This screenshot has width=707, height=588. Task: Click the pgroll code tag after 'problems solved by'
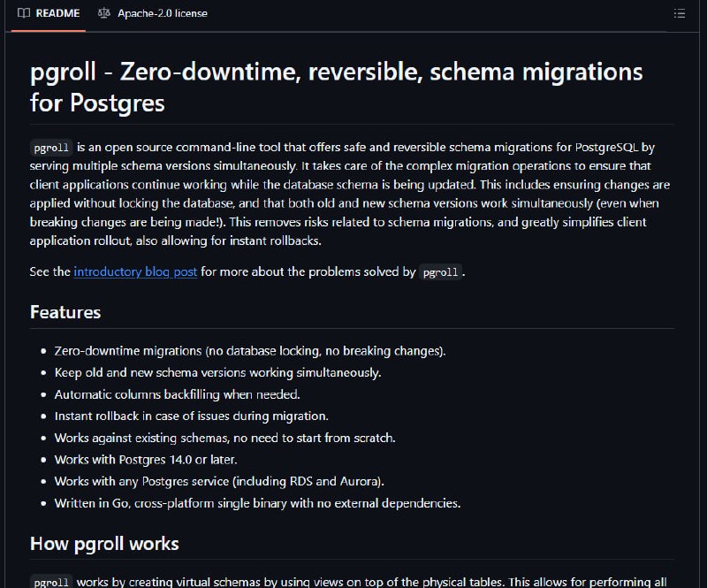tap(440, 272)
